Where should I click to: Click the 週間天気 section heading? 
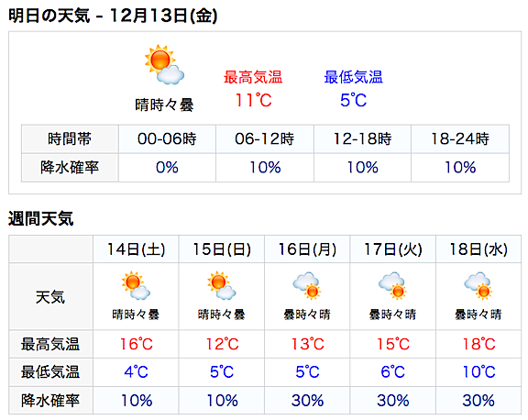coord(40,218)
